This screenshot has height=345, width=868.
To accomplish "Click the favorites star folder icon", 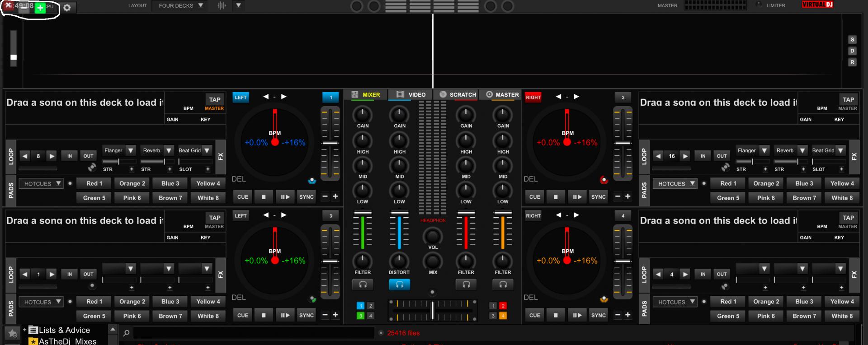I will click(x=13, y=334).
